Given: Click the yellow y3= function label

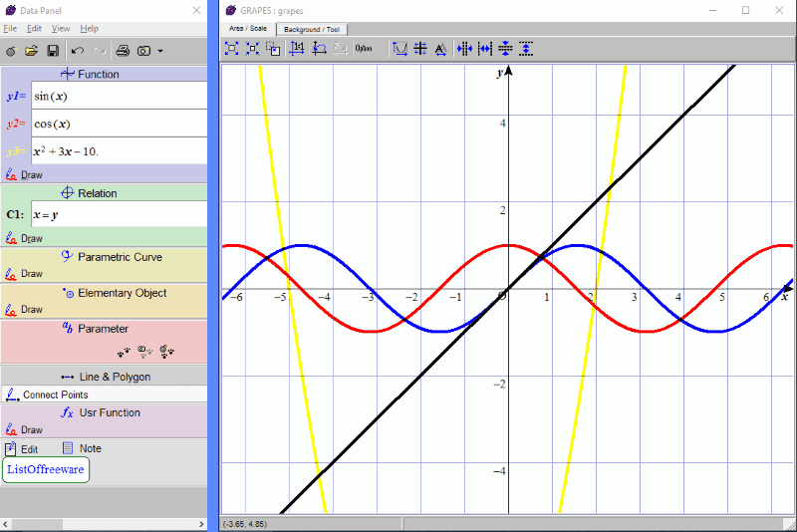Looking at the screenshot, I should [x=16, y=151].
